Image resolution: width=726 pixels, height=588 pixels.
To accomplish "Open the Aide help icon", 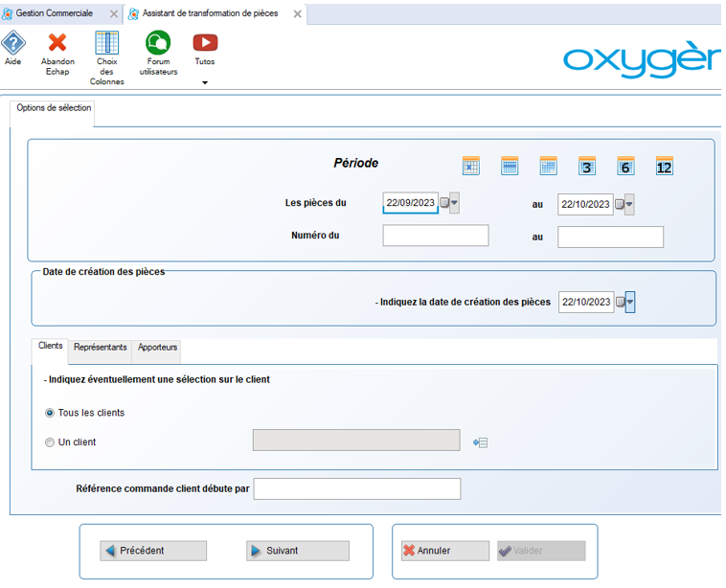I will pyautogui.click(x=12, y=43).
